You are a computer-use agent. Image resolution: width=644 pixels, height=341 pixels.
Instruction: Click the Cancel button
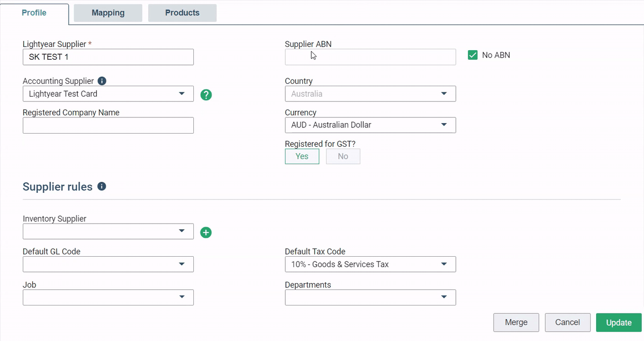tap(567, 323)
